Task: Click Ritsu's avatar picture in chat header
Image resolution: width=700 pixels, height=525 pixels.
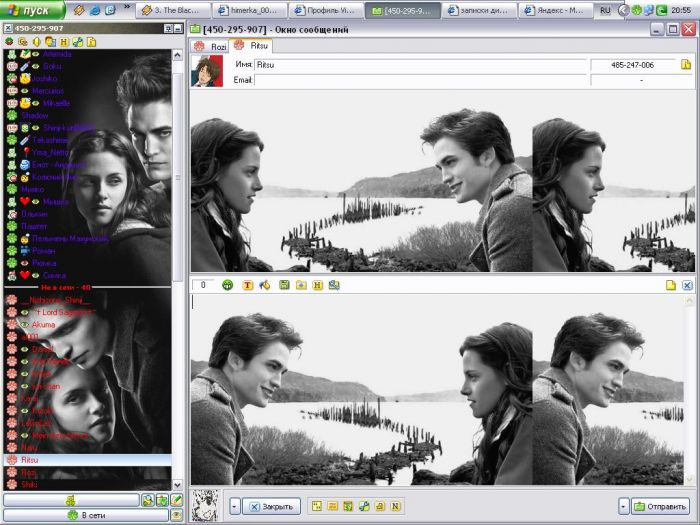Action: point(207,71)
